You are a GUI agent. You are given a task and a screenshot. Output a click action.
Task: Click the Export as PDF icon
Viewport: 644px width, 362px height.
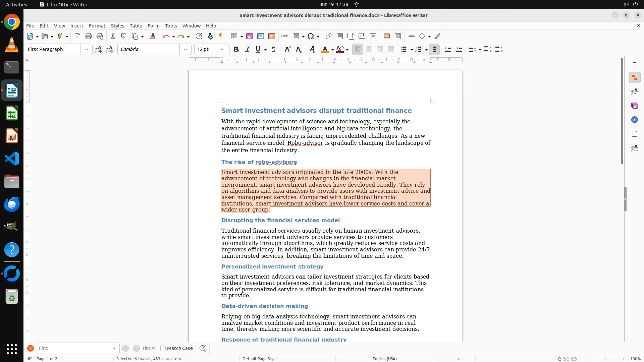point(77,36)
